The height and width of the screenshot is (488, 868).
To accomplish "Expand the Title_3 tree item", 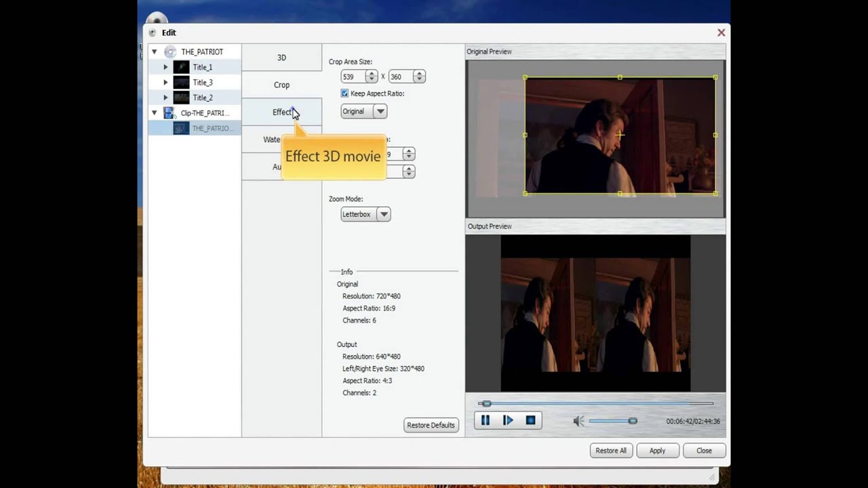I will 165,82.
